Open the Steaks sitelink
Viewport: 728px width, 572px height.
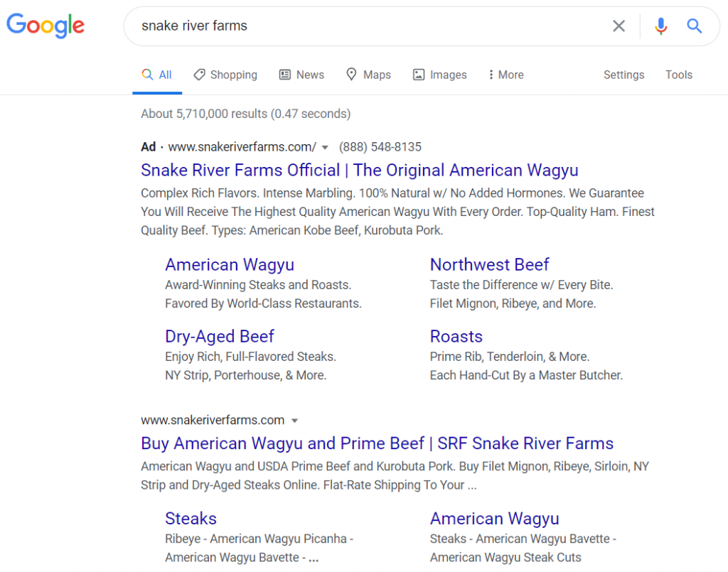[191, 519]
